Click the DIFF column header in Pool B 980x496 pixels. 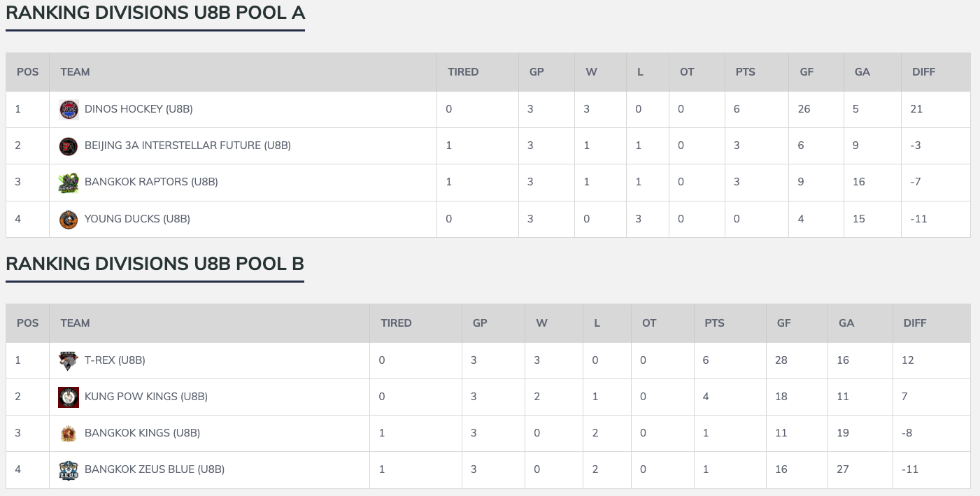(x=914, y=323)
